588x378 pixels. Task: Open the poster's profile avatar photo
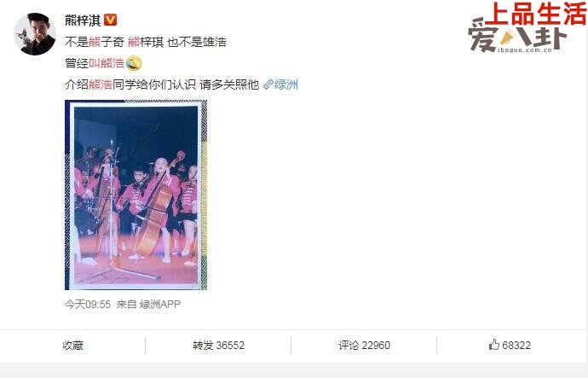35,34
